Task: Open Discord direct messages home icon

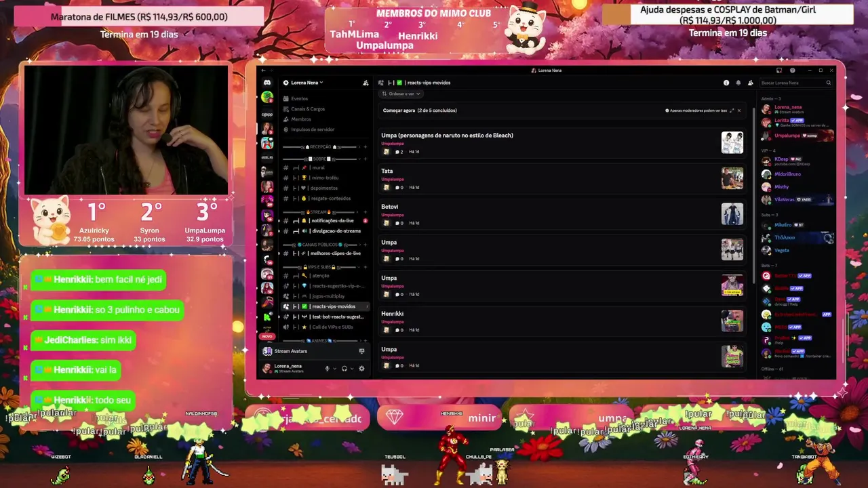Action: 267,83
